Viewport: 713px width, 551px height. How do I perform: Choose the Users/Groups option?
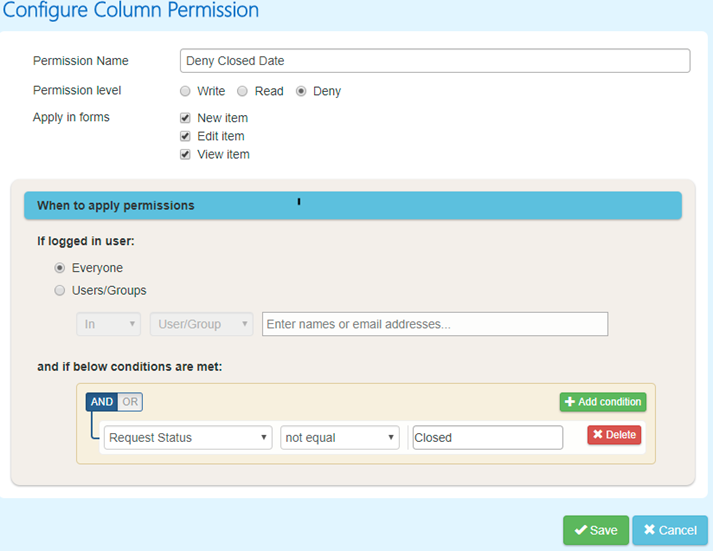click(60, 290)
